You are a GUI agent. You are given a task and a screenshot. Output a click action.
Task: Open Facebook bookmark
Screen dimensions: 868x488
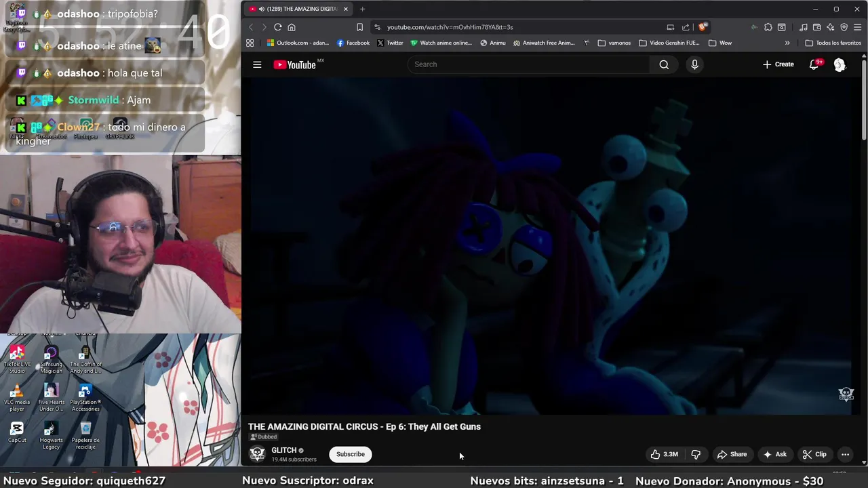tap(353, 43)
